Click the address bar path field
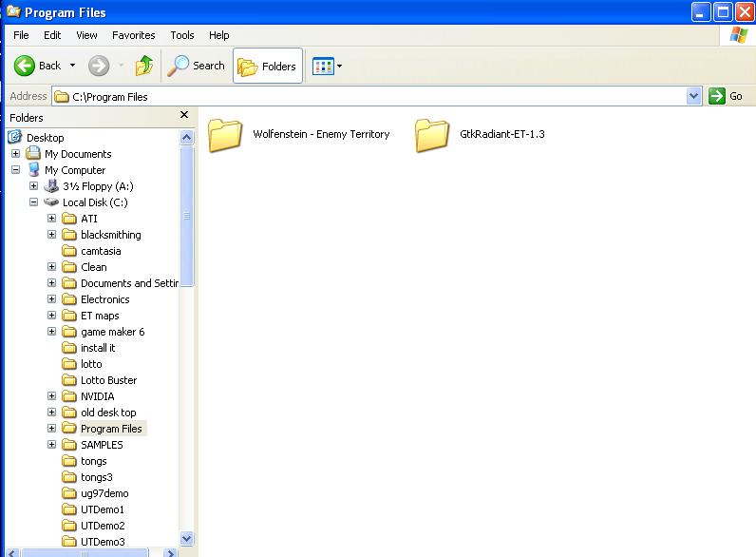The height and width of the screenshot is (557, 756). pos(370,96)
